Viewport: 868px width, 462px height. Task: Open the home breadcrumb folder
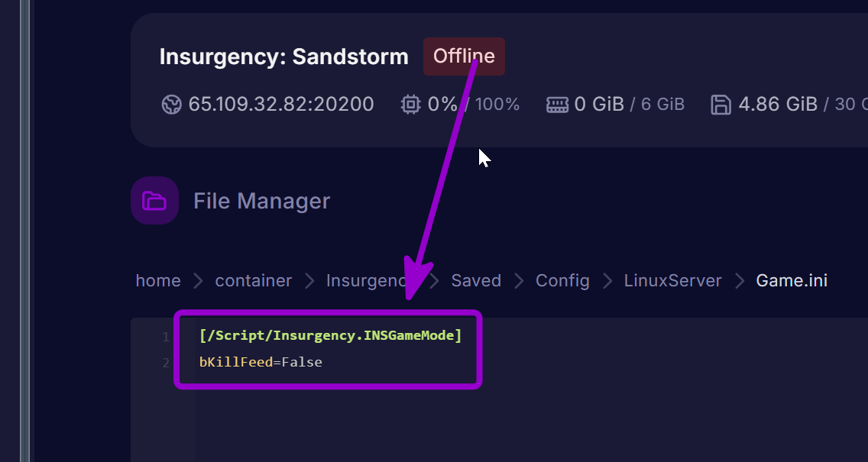pos(158,280)
